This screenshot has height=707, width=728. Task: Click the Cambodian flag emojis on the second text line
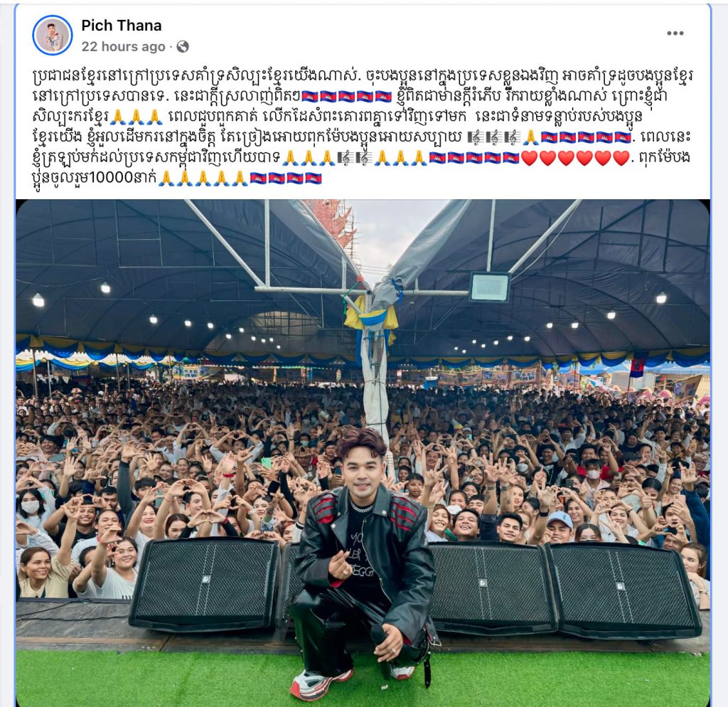click(347, 96)
